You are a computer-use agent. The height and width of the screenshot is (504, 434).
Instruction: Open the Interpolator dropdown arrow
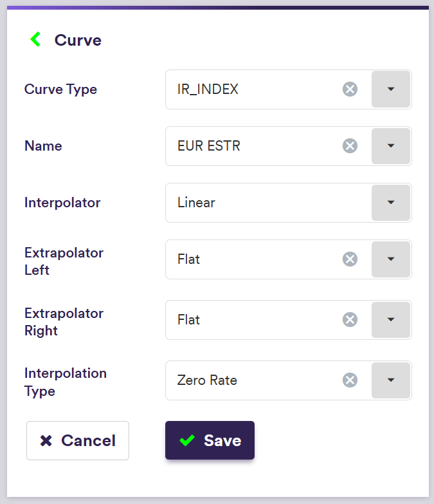point(391,203)
